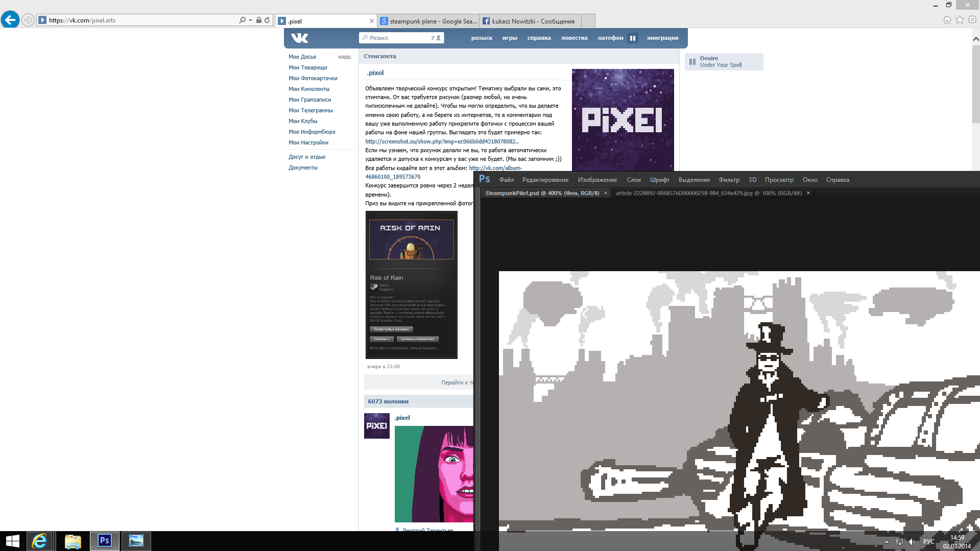This screenshot has height=551, width=980.
Task: Close the .pixel browser tab
Action: point(371,21)
